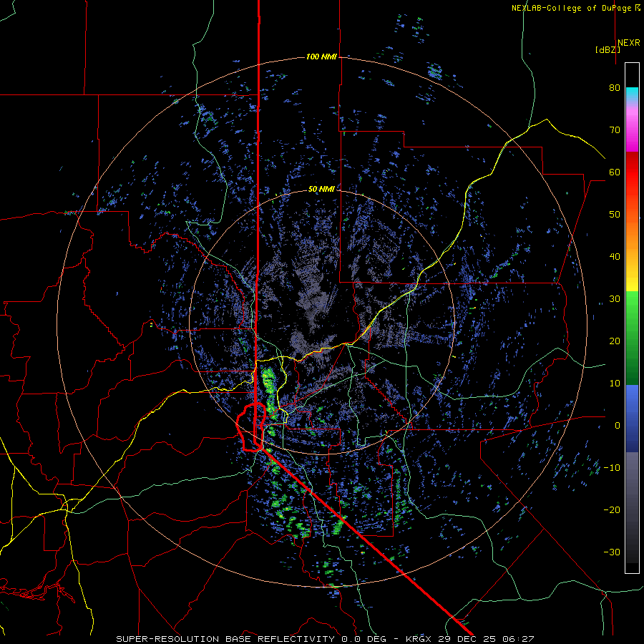Click the 06:27 timestamp in caption
The image size is (644, 644).
click(517, 639)
